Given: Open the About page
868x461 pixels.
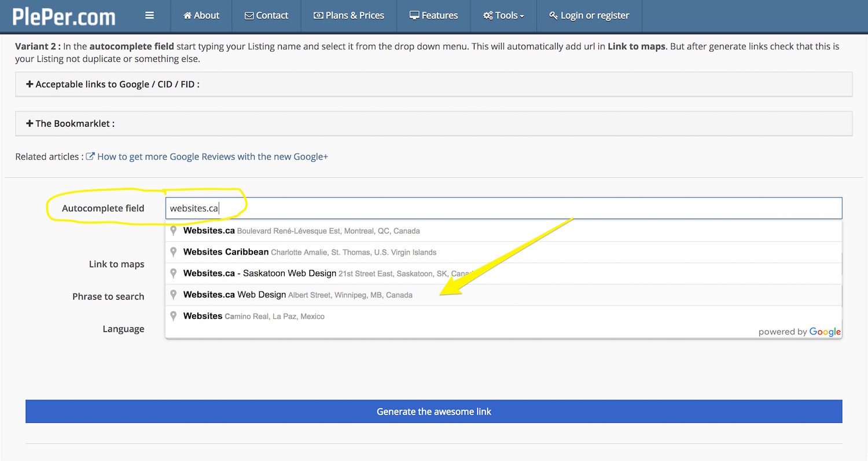Looking at the screenshot, I should tap(201, 16).
